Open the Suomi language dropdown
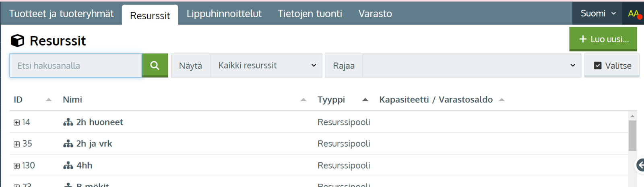The image size is (644, 187). click(x=597, y=13)
